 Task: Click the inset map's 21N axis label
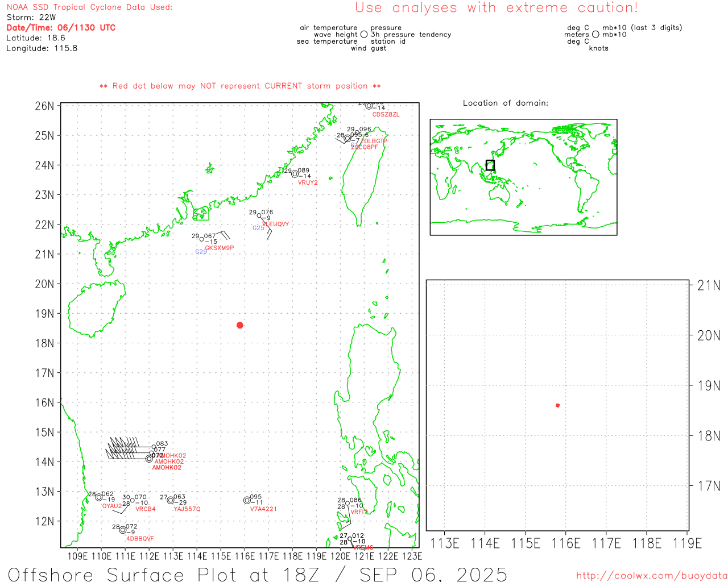tap(709, 285)
